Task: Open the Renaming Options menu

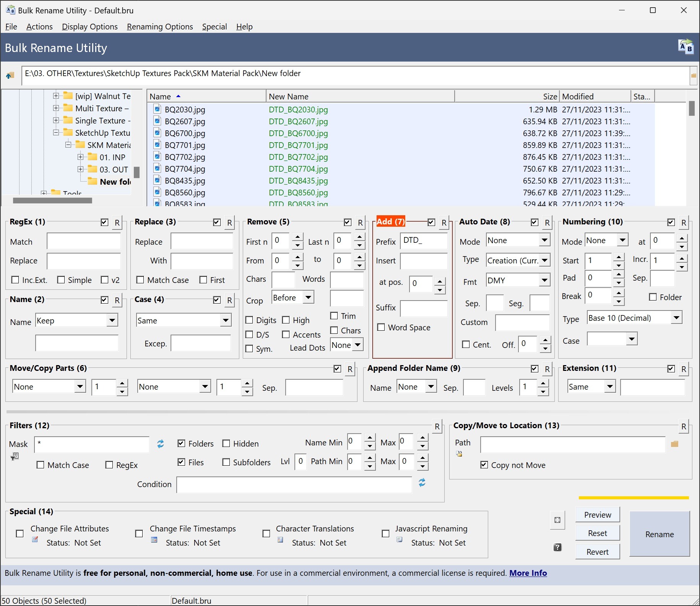Action: coord(160,27)
